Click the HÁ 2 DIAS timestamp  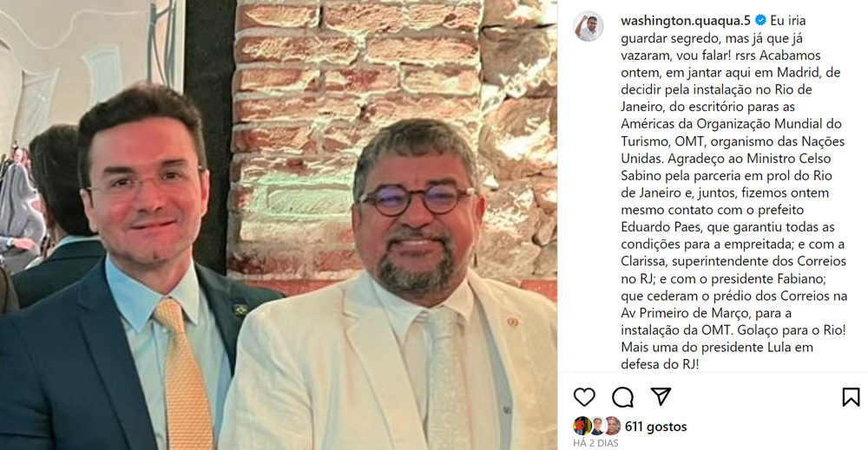click(x=595, y=443)
